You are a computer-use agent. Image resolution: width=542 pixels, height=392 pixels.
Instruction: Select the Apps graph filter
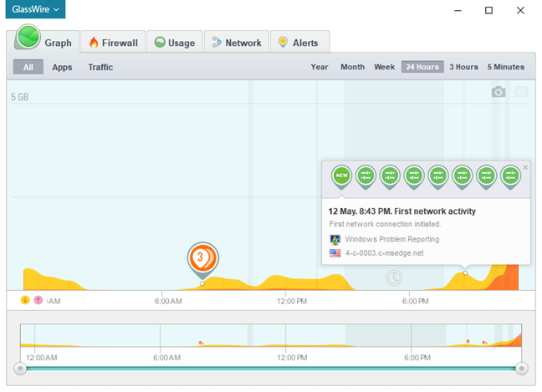(x=62, y=67)
